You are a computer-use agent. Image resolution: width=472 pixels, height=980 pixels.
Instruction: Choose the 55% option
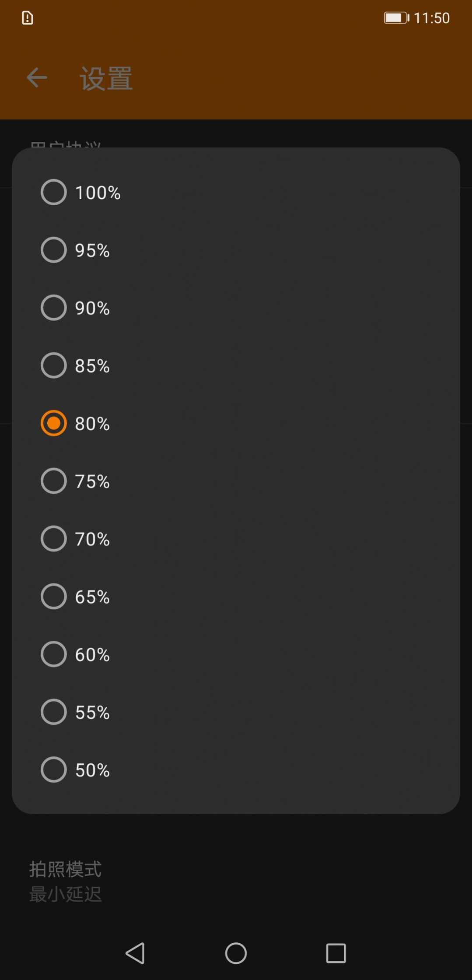54,712
